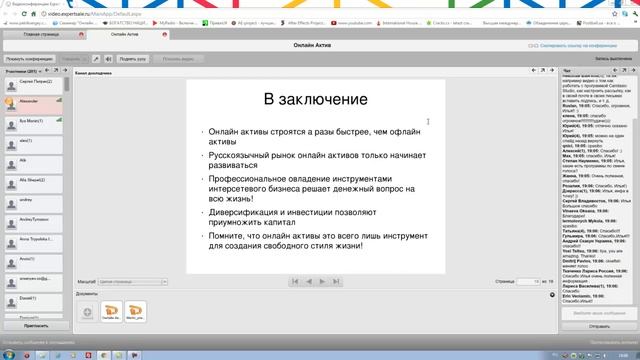Open the disabled dropdown beside Покинуть конференцию
Viewport: 640px width, 360px height.
point(74,59)
